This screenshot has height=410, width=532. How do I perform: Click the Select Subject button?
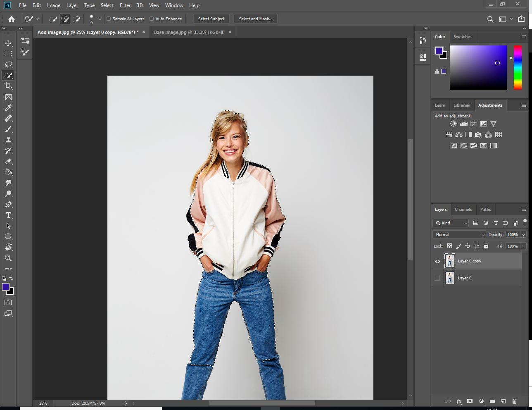coord(211,19)
